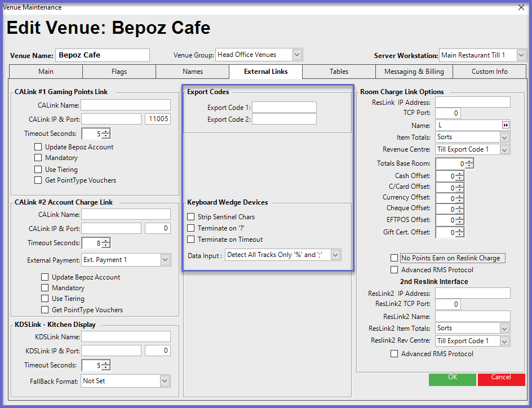Screen dimensions: 532x408
Task: Decrease the Gift Cert. Offset spinner
Action: tap(460, 234)
